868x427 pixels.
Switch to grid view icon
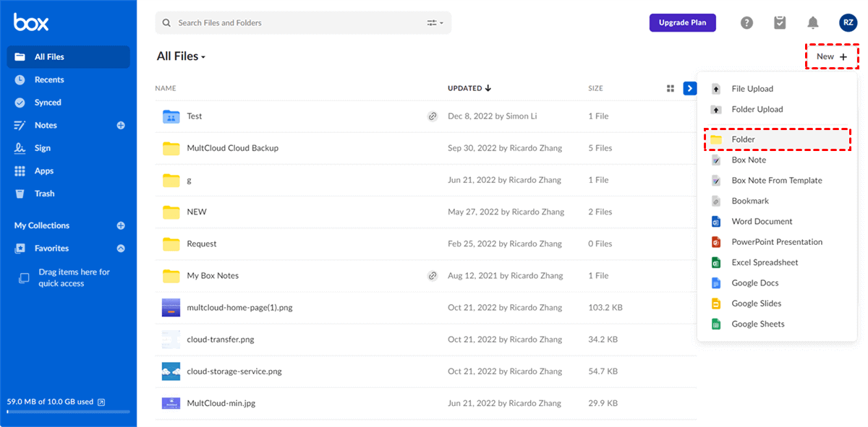point(670,88)
